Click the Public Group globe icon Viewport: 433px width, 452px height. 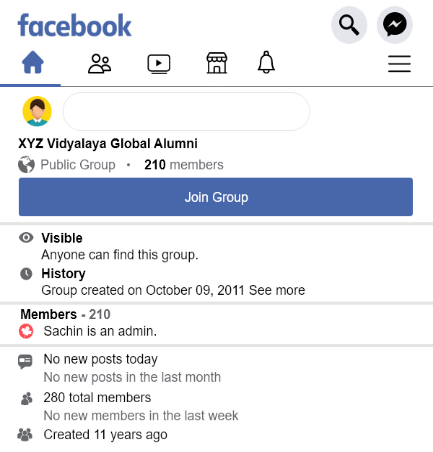(x=26, y=165)
